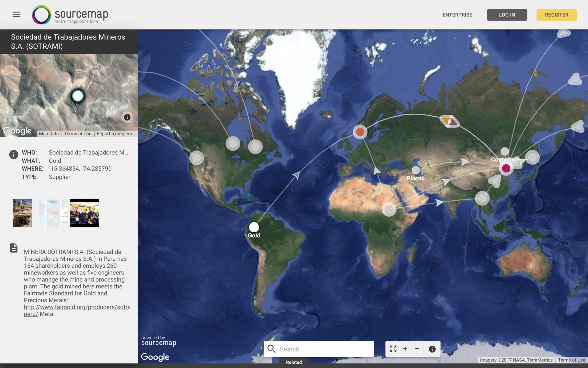Open the hamburger menu
This screenshot has width=588, height=368.
(16, 14)
